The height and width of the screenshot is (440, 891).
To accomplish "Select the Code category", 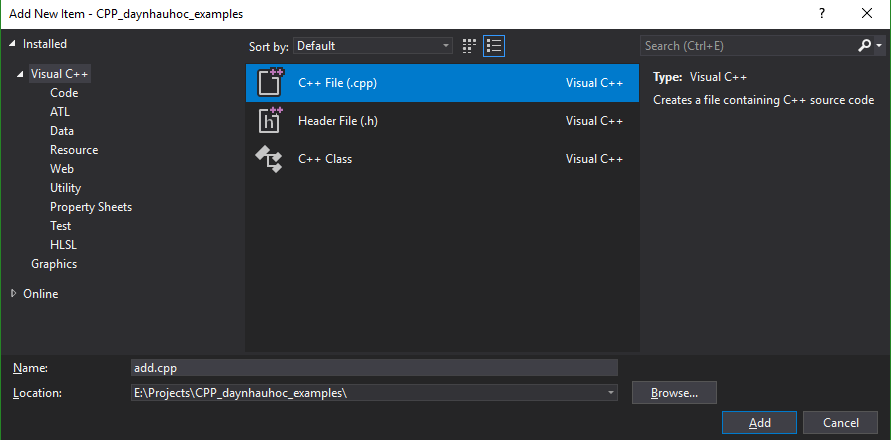I will tap(64, 93).
